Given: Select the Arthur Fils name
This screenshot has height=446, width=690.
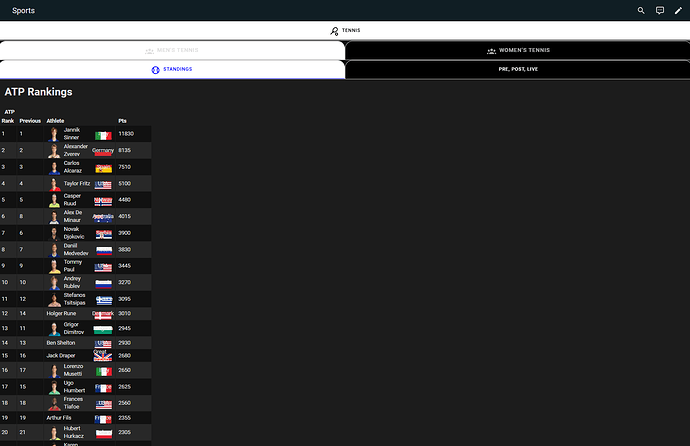Looking at the screenshot, I should point(59,418).
